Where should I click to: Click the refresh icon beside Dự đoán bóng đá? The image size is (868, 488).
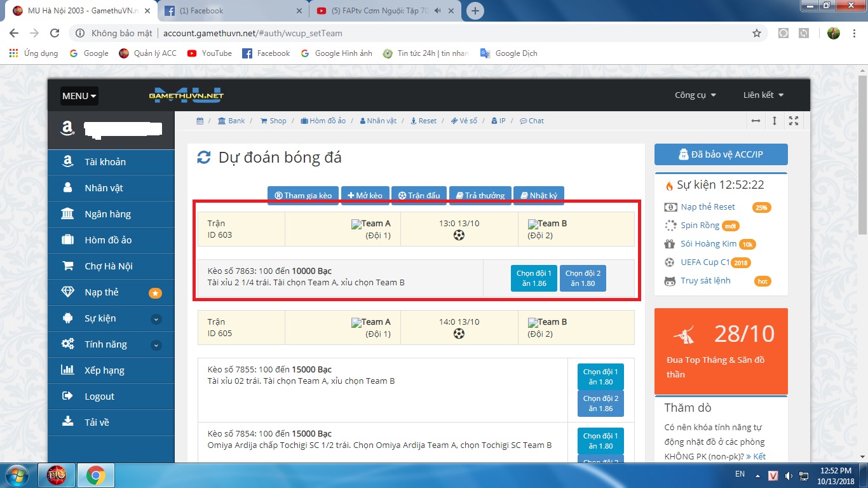point(204,158)
